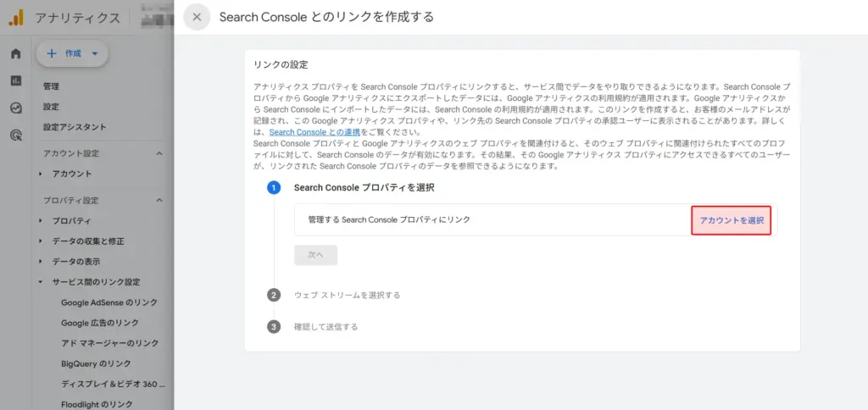Click アカウントを選択 link
Screen dimensions: 868x410
pos(732,220)
